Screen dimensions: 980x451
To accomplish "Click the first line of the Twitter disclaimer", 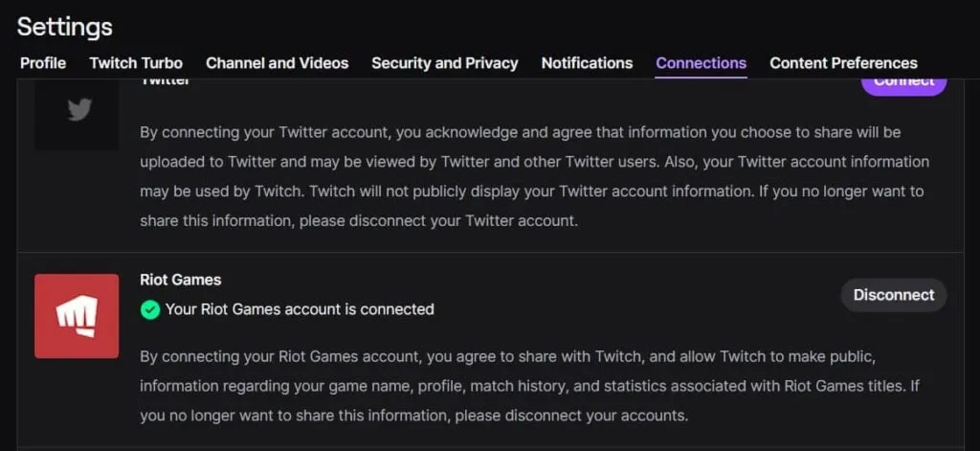I will click(520, 131).
